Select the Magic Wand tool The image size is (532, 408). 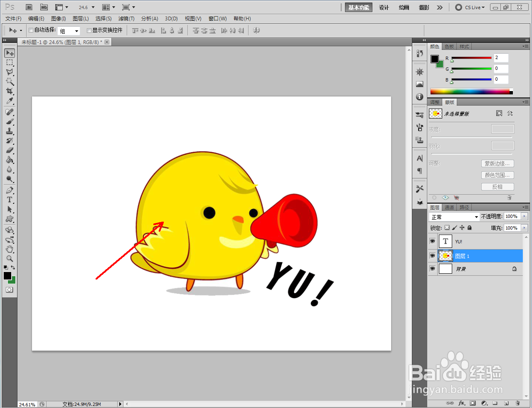point(10,82)
